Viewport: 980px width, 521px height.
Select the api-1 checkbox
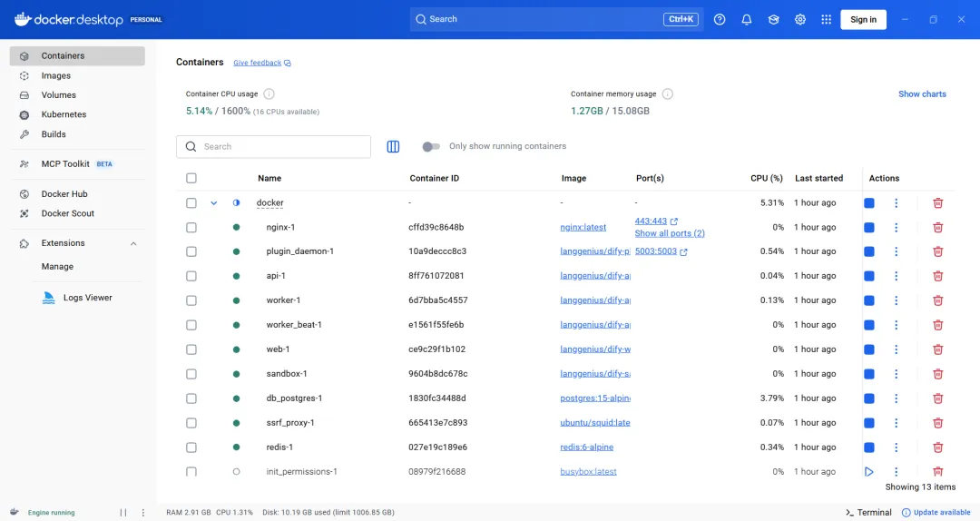pyautogui.click(x=191, y=276)
